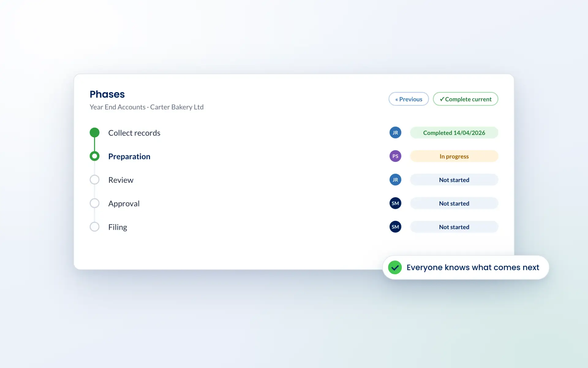The height and width of the screenshot is (368, 588).
Task: Select the Preparation phase label
Action: click(x=129, y=156)
